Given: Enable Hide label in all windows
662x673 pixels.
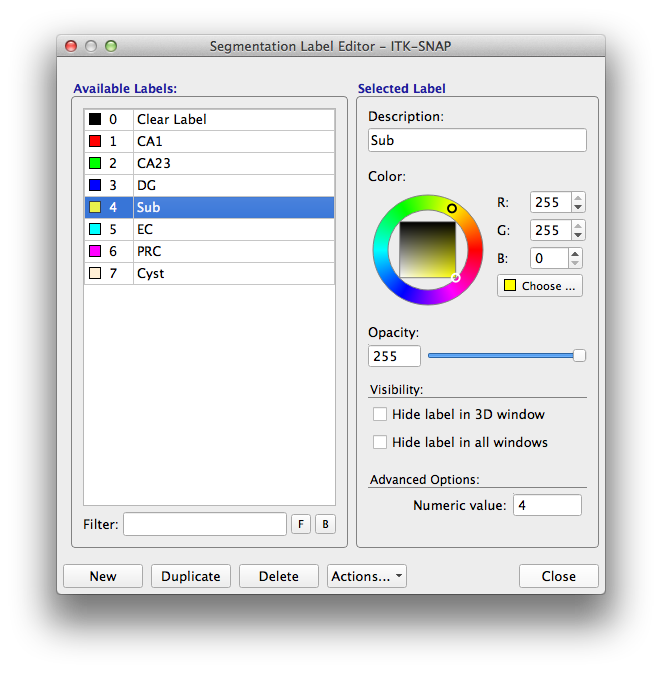Looking at the screenshot, I should (x=380, y=442).
